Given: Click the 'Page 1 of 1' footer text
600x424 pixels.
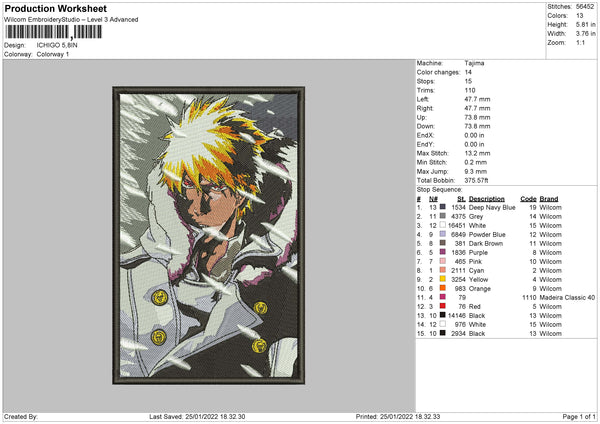Looking at the screenshot, I should pos(579,417).
